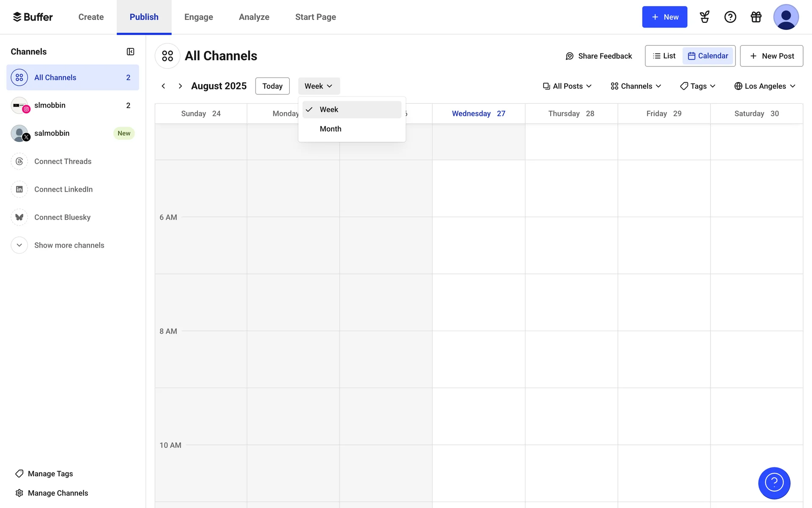Click the New Post button
The width and height of the screenshot is (812, 508).
(x=771, y=56)
